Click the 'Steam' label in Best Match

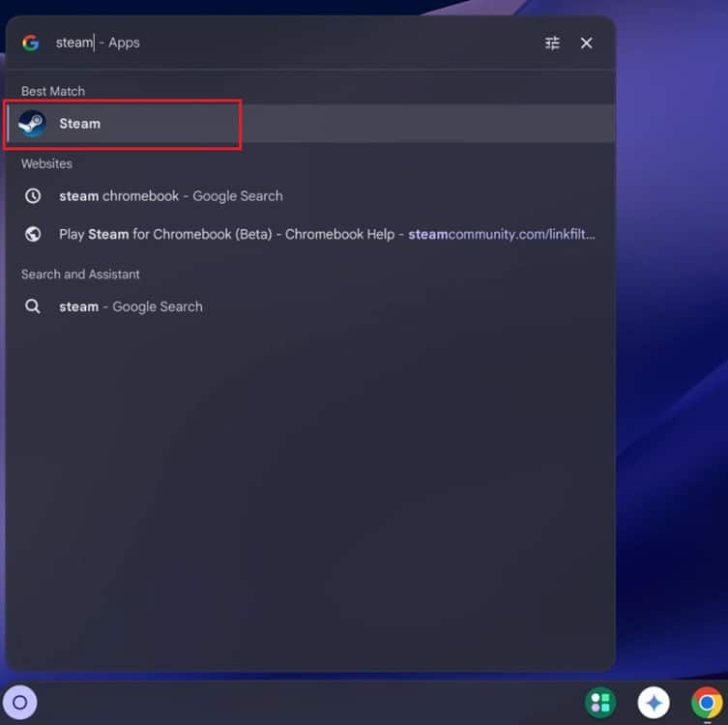point(80,124)
